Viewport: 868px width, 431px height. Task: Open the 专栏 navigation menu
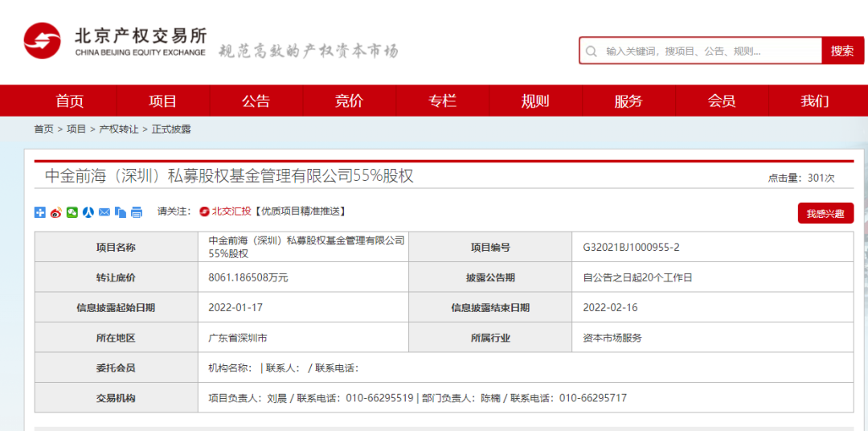click(442, 101)
